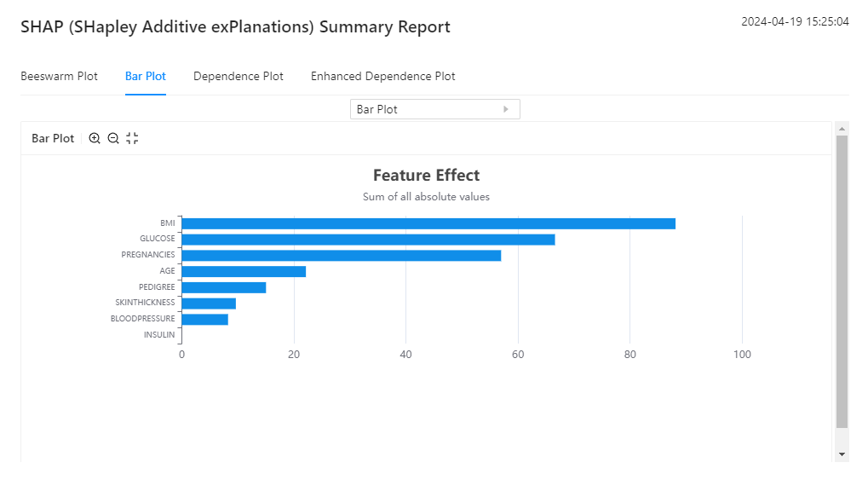Click the Feature Effect chart title
Viewport: 868px width, 503px height.
pos(426,175)
